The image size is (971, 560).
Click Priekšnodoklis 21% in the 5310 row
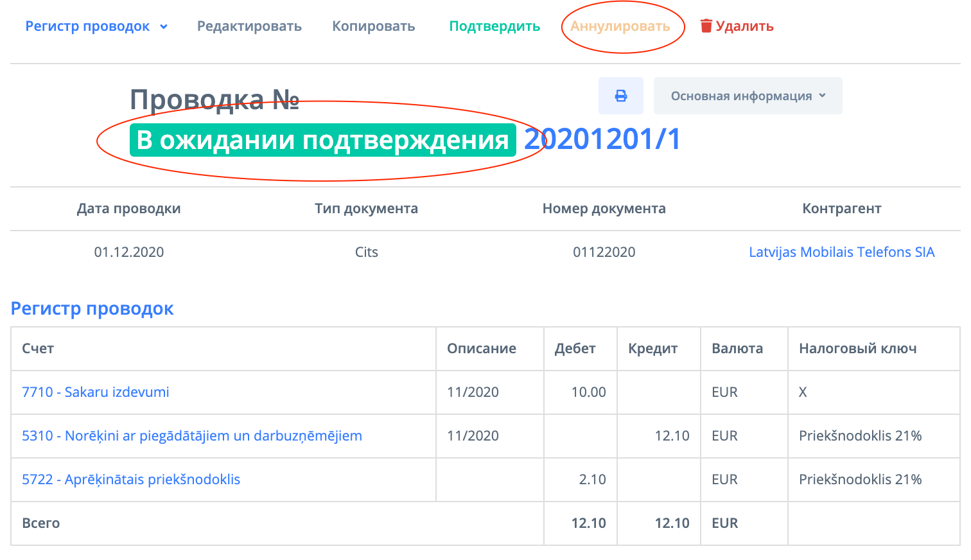[x=861, y=435]
